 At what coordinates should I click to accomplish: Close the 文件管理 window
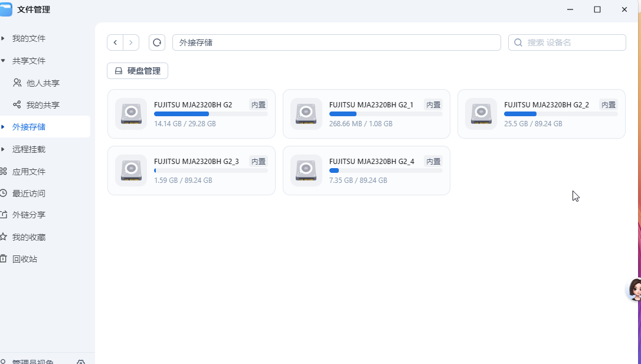[624, 9]
